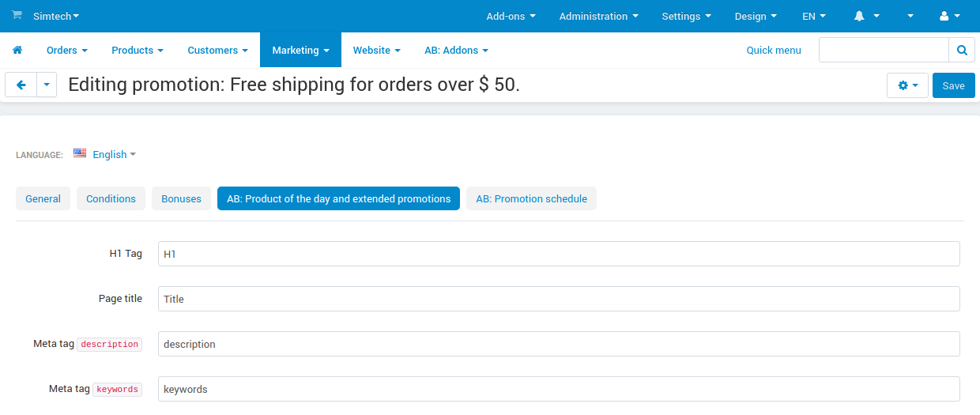
Task: Switch to AB: Promotion schedule tab
Action: 531,198
